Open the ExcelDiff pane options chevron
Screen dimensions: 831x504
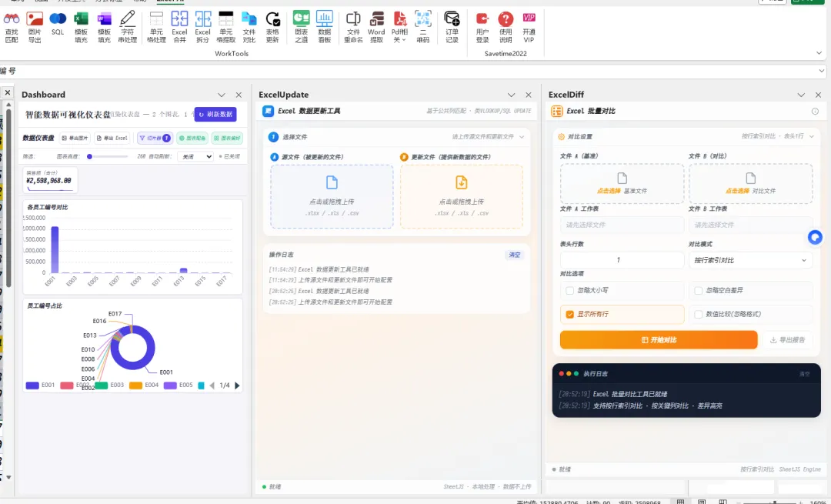tap(801, 95)
